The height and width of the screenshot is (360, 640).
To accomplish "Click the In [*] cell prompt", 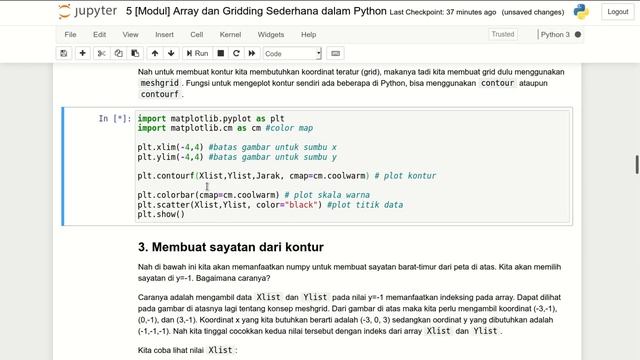I will pos(115,119).
